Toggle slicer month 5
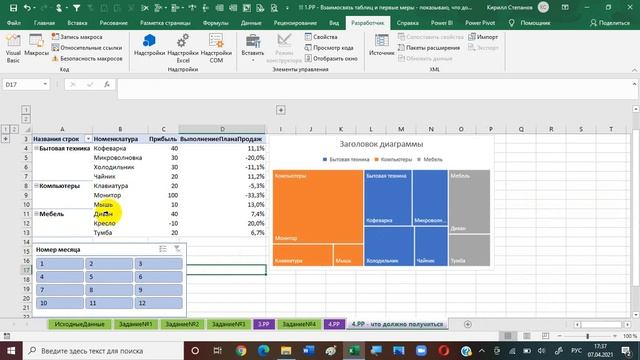This screenshot has width=640, height=360. pos(109,277)
